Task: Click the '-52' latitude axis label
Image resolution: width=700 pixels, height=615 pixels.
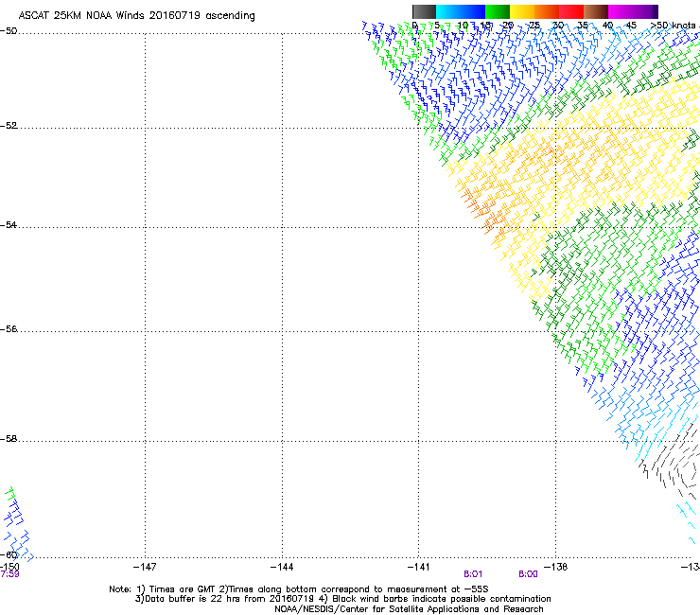Action: coord(9,126)
